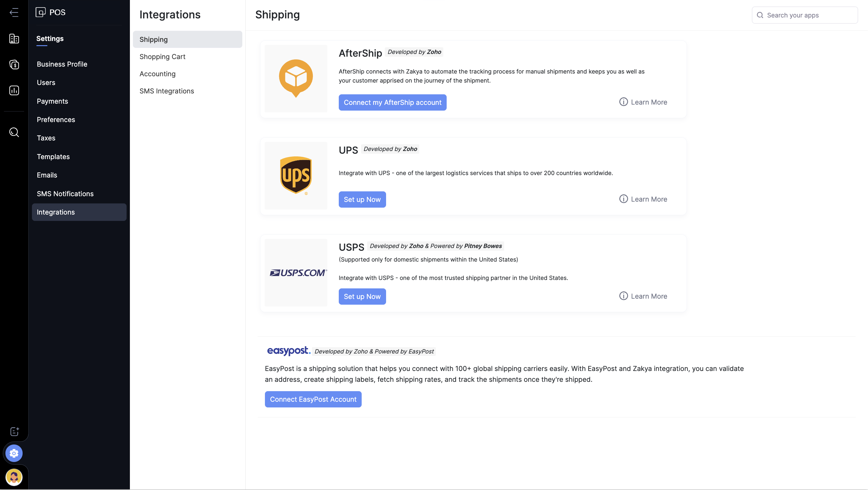
Task: Open the user profile avatar
Action: [14, 477]
